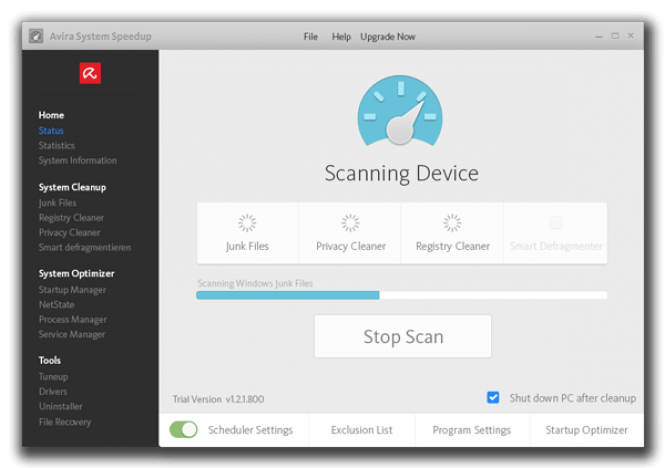
Task: Click the Junk Files spinner icon
Action: tap(247, 223)
